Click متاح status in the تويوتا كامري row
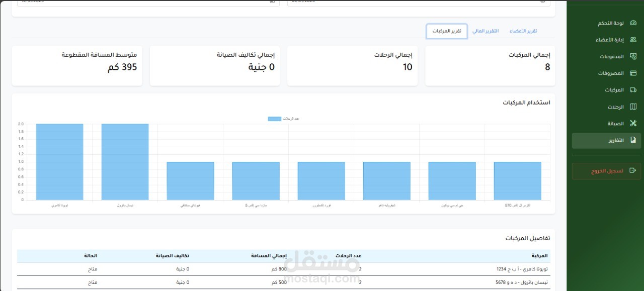Image resolution: width=644 pixels, height=291 pixels. (x=92, y=269)
